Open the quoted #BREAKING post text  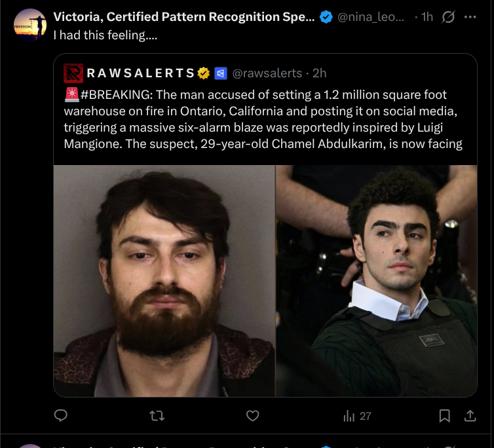pyautogui.click(x=263, y=118)
